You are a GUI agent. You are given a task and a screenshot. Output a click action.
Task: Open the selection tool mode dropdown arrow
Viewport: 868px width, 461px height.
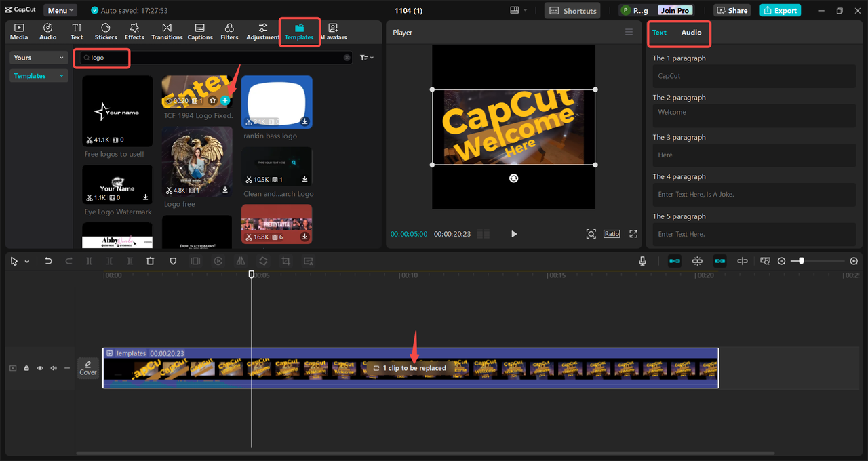pyautogui.click(x=27, y=262)
